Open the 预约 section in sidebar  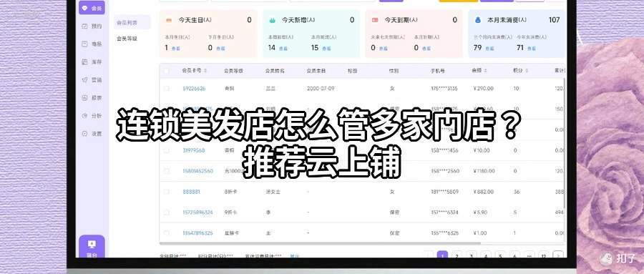coord(92,26)
